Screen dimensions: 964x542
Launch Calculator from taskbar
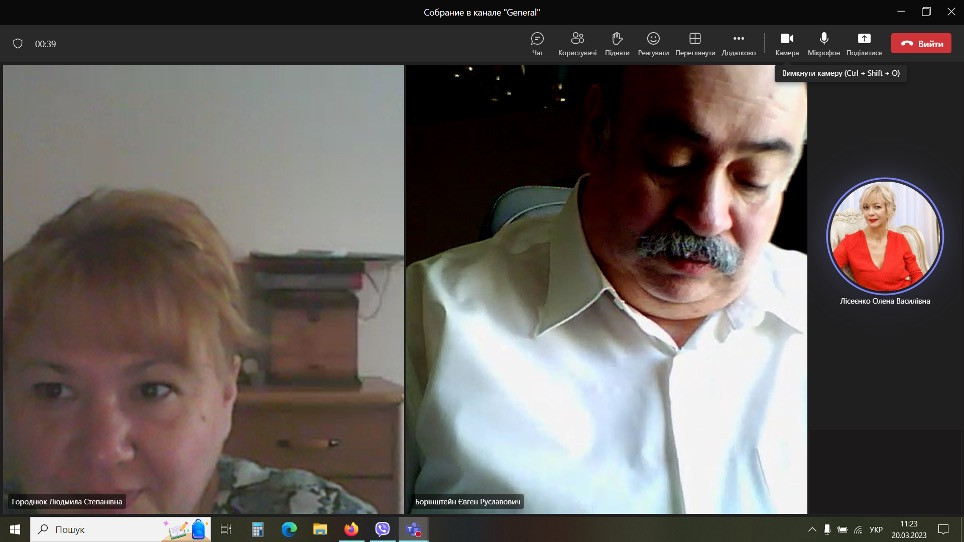tap(258, 529)
